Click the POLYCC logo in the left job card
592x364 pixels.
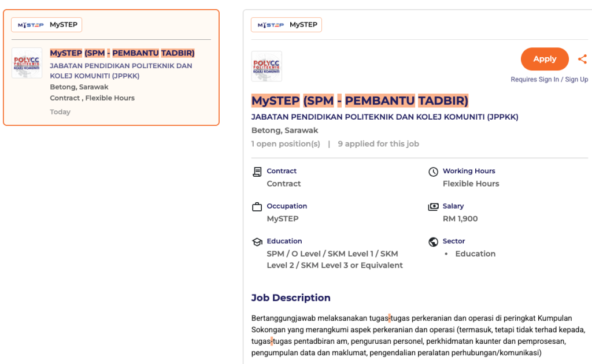(x=27, y=63)
